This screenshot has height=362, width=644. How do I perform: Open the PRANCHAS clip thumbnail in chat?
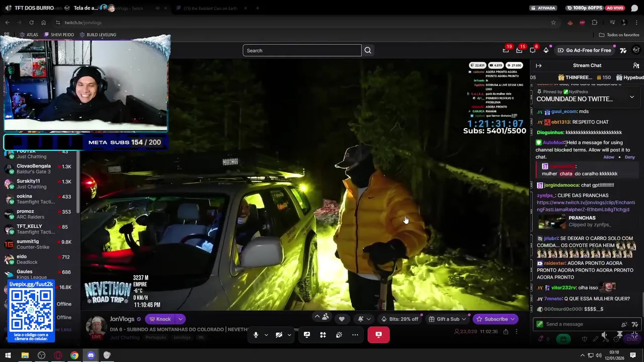[552, 221]
